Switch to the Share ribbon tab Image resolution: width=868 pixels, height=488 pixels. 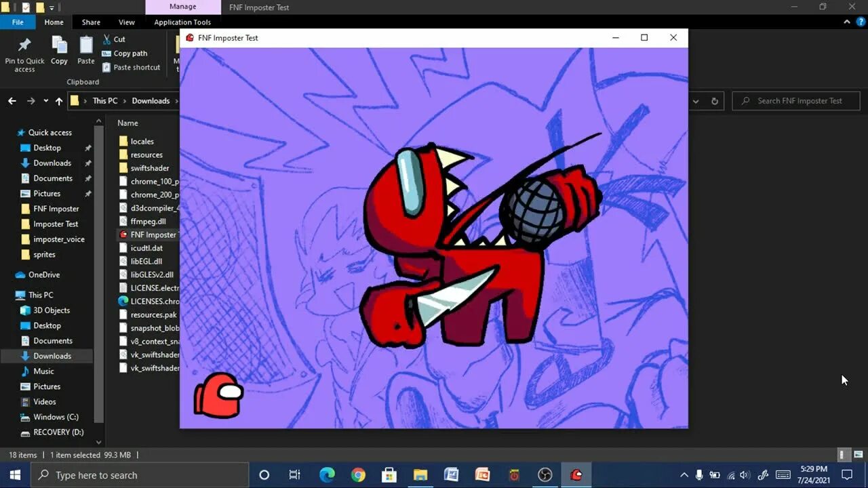91,22
